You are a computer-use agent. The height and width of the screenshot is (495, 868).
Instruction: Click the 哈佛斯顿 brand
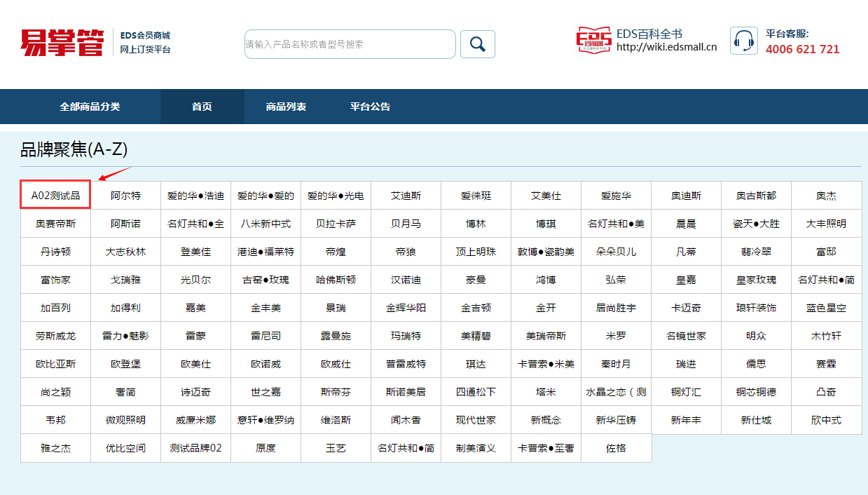pyautogui.click(x=336, y=280)
